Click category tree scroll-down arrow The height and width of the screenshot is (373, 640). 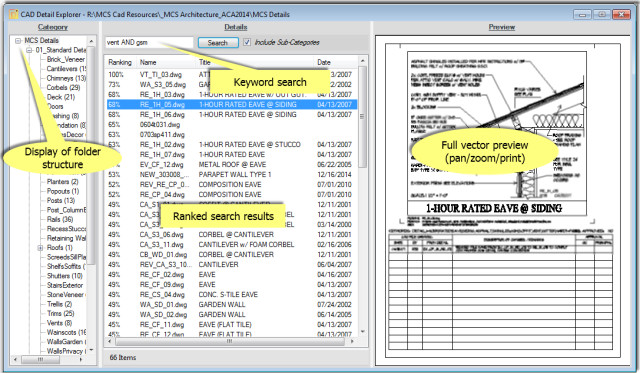[x=91, y=350]
